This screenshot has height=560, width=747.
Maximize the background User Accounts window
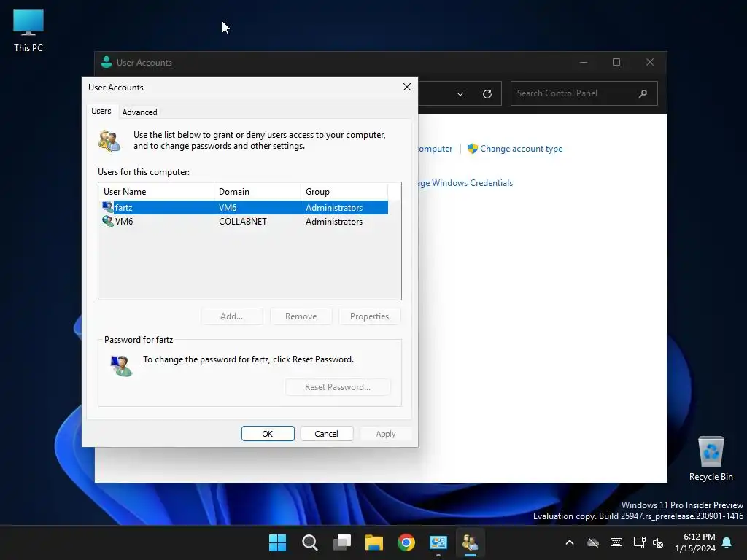[x=616, y=63]
